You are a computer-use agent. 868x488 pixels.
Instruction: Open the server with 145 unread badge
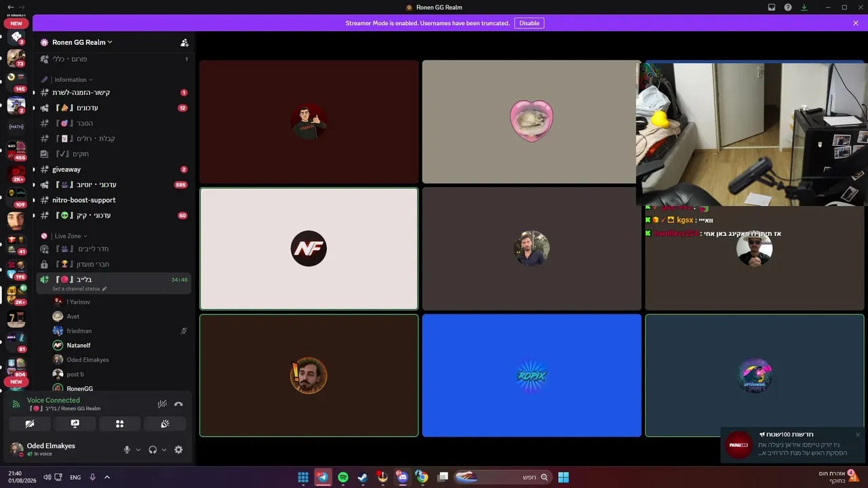click(x=16, y=81)
